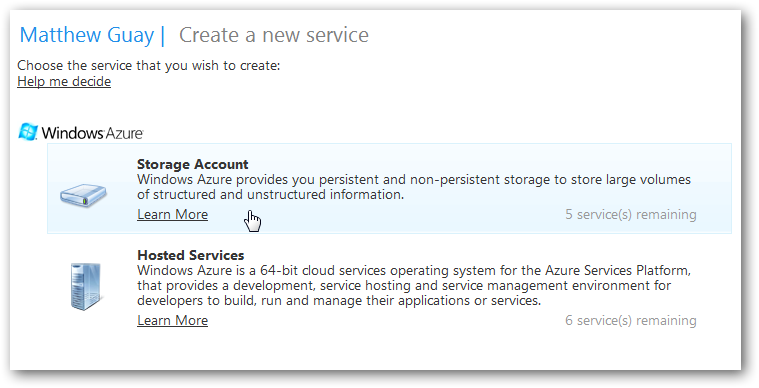The image size is (759, 388).
Task: Select the Storage Account drive icon
Action: point(83,195)
